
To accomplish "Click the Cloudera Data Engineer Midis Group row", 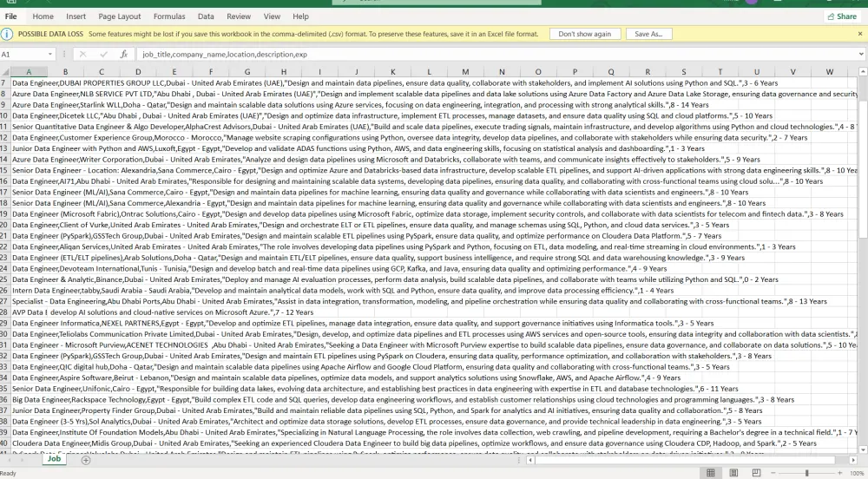I will (x=414, y=443).
